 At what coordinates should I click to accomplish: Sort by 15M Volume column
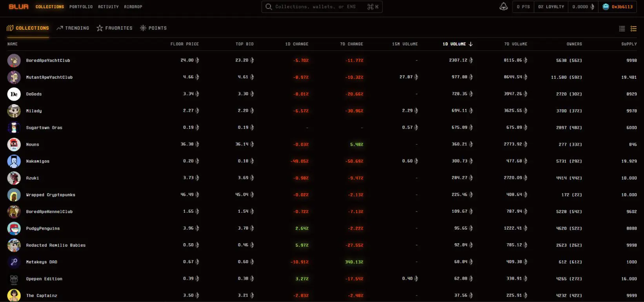405,44
